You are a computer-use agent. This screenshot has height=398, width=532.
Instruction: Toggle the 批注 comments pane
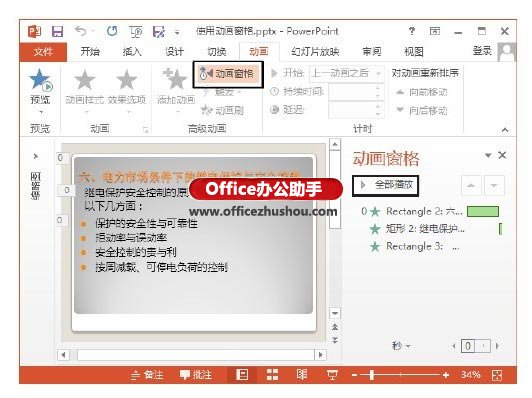point(196,375)
